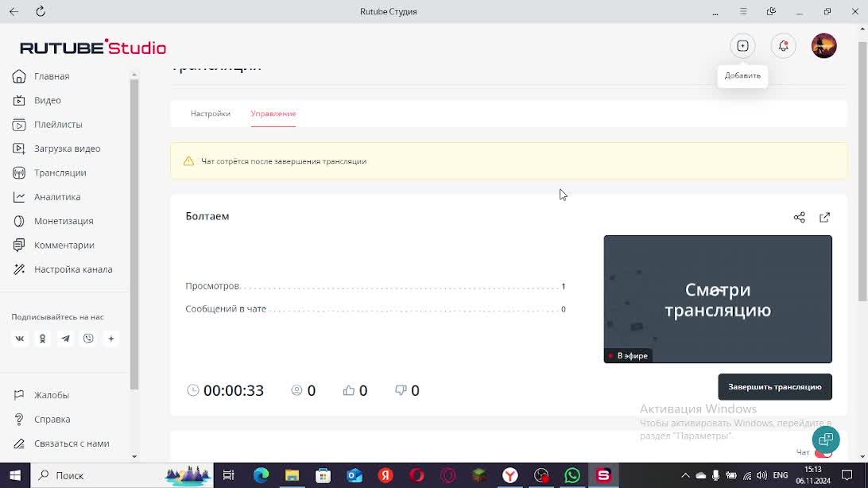Screen dimensions: 868x488
Task: Click the RUTUBE Studio logo
Action: click(x=93, y=47)
